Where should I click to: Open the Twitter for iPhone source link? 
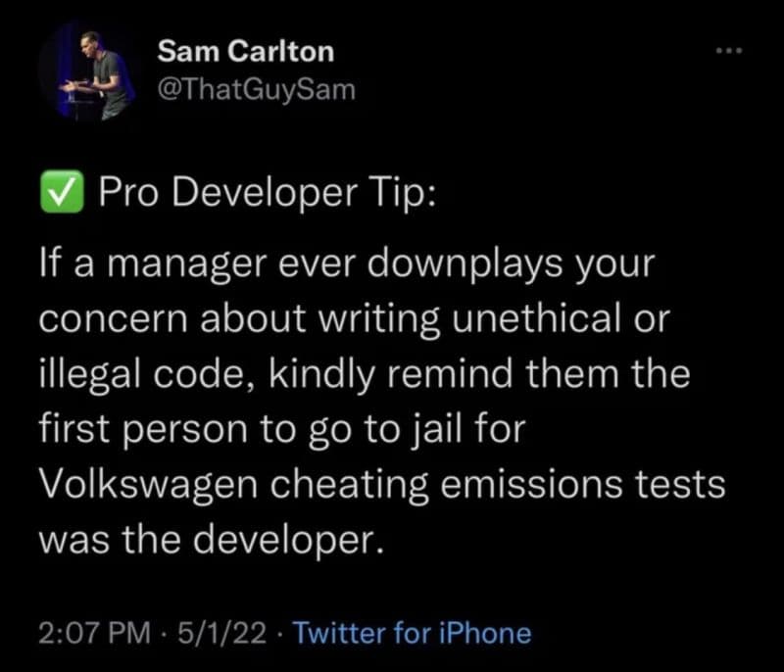pyautogui.click(x=412, y=633)
